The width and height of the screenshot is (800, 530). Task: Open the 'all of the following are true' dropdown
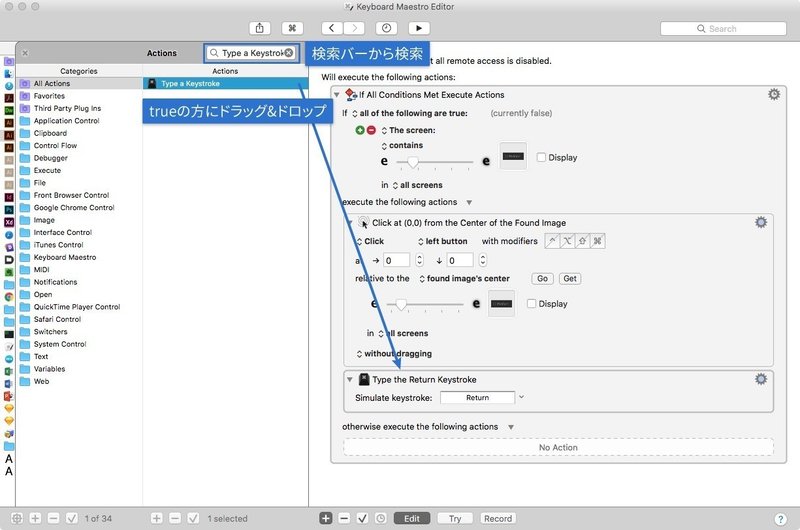pos(410,113)
